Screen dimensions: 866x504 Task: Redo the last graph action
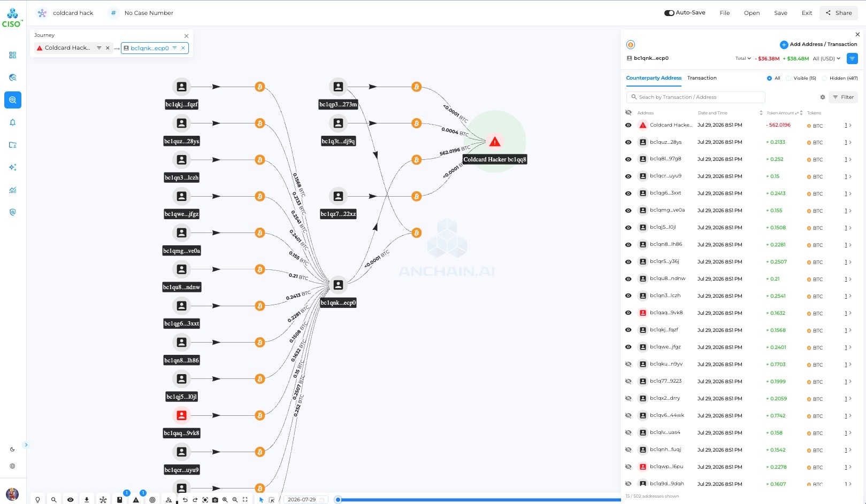click(x=195, y=500)
